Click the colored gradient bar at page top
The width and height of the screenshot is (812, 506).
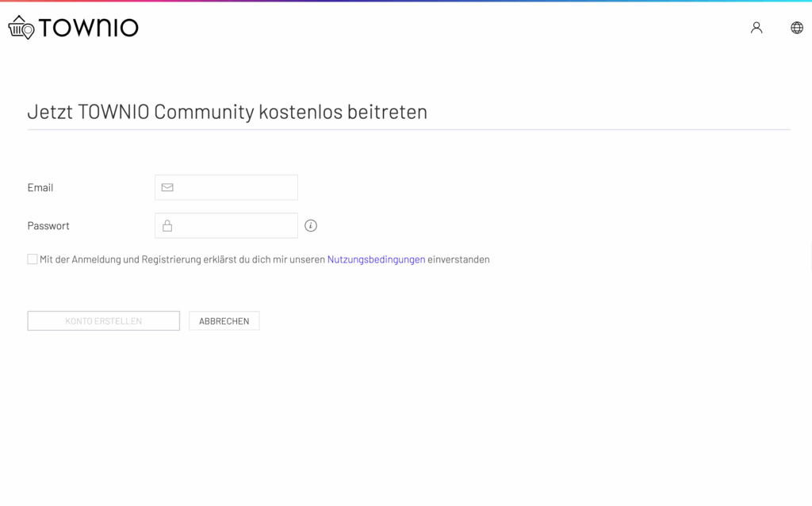point(406,1)
